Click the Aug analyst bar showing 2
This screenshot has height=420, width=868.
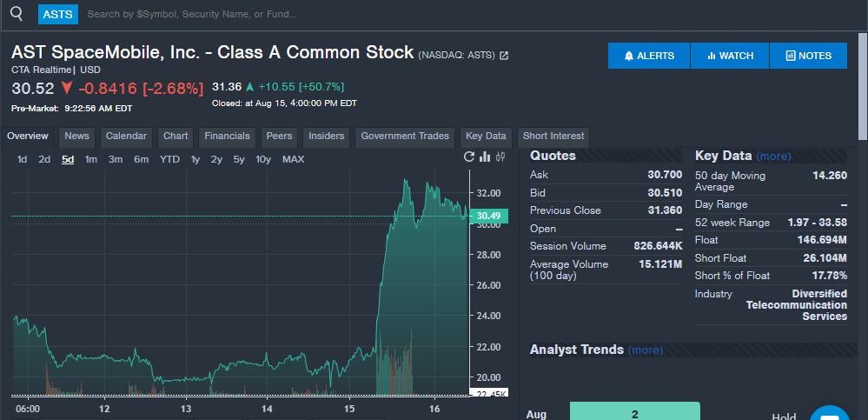[x=635, y=413]
